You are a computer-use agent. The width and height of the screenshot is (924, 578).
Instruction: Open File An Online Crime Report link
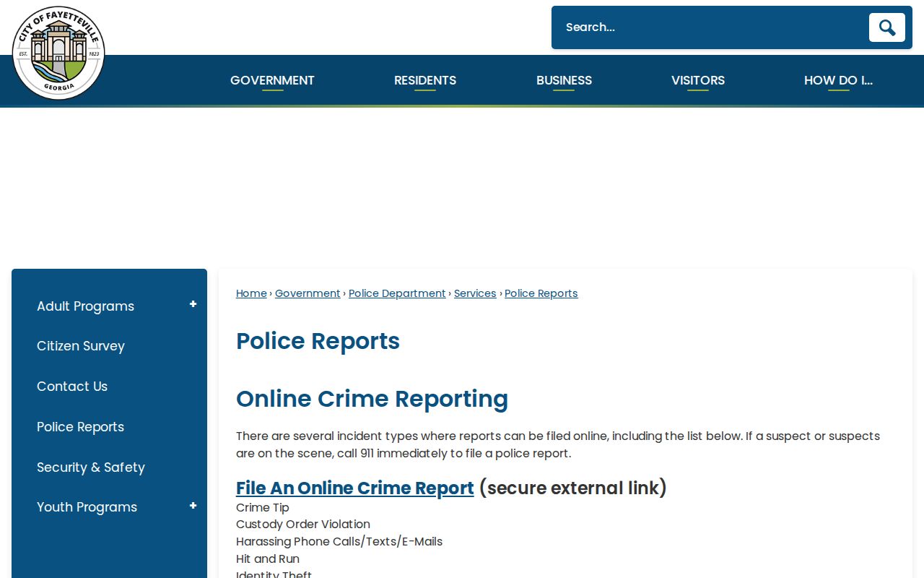point(355,488)
